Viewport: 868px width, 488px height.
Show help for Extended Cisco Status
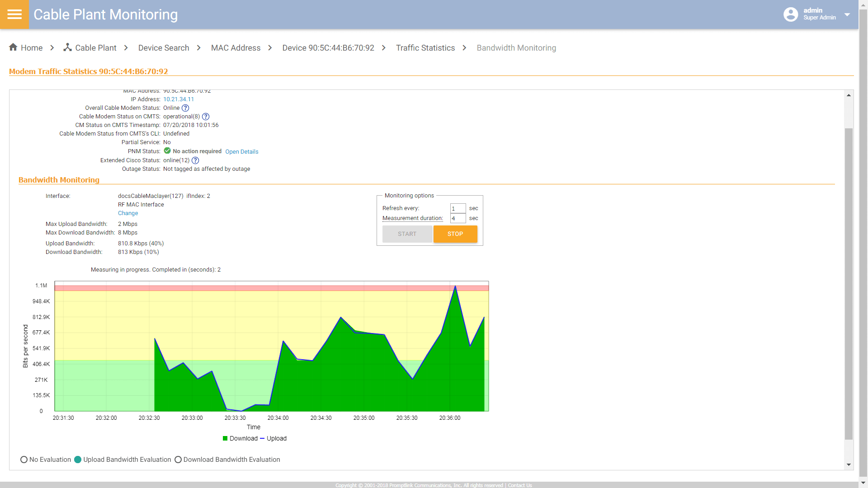coord(195,160)
